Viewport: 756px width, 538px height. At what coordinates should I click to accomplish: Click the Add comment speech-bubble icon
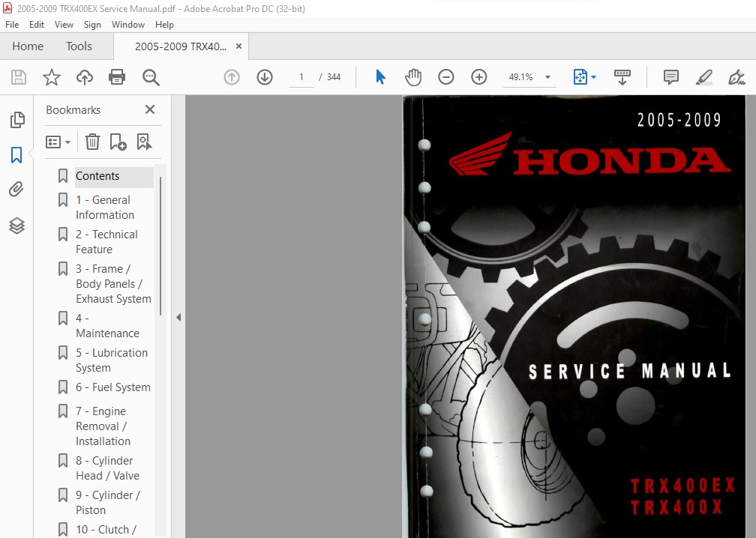[x=670, y=77]
